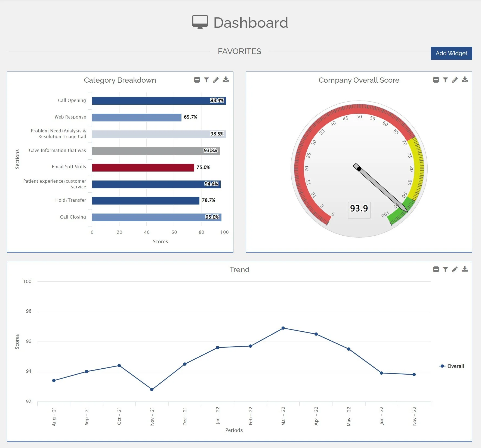The width and height of the screenshot is (481, 448).
Task: Open filter for the Trend widget
Action: pos(445,269)
